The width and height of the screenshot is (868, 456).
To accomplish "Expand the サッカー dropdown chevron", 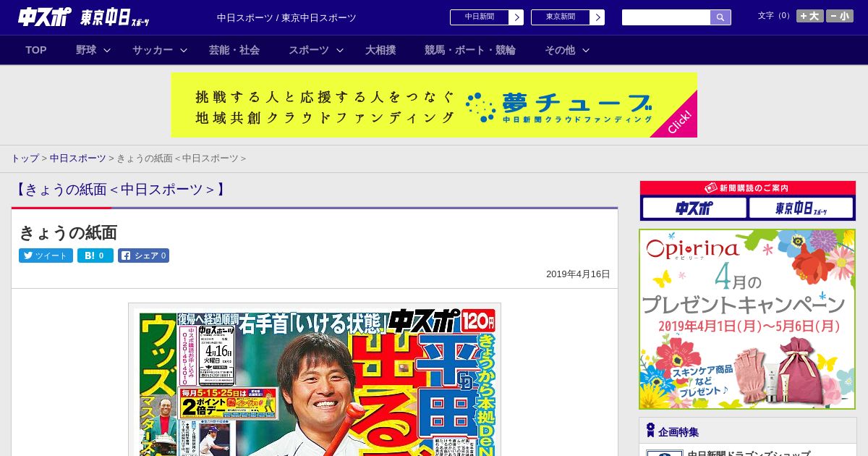I will point(184,50).
